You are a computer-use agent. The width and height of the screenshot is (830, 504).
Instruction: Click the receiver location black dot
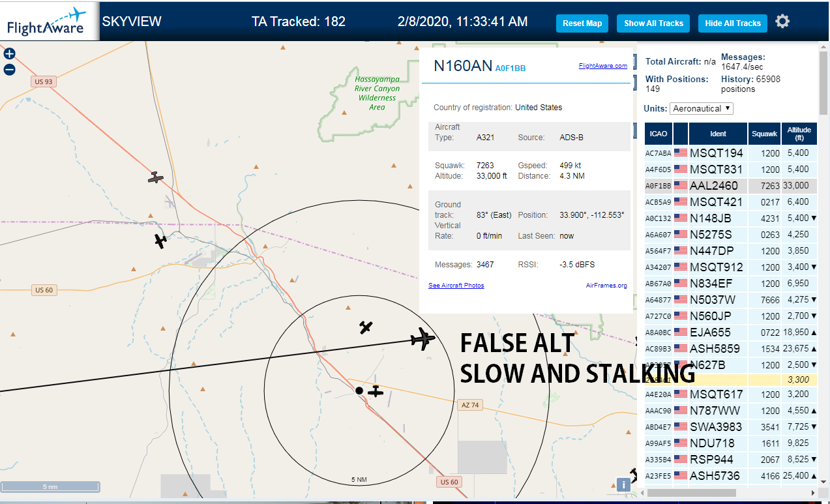pos(359,391)
